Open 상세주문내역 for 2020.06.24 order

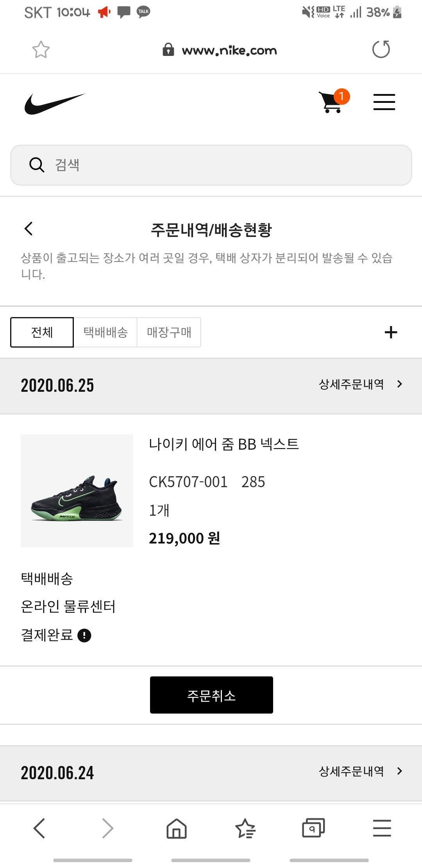point(360,771)
